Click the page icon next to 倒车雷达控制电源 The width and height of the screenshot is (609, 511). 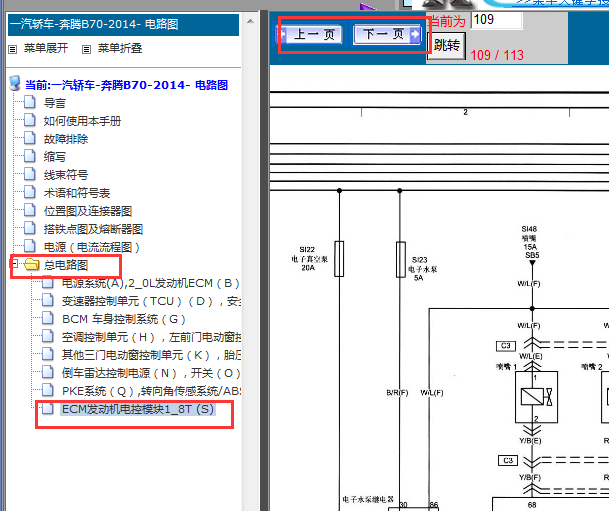coord(48,372)
